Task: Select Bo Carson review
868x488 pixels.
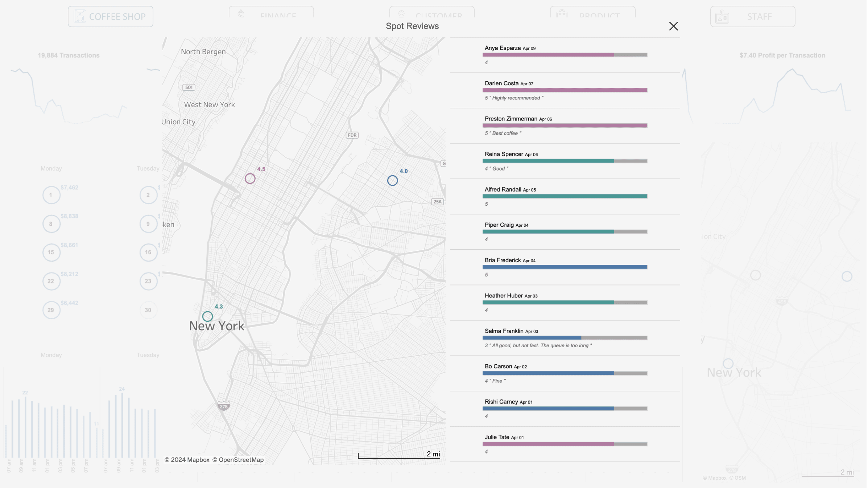Action: tap(565, 373)
